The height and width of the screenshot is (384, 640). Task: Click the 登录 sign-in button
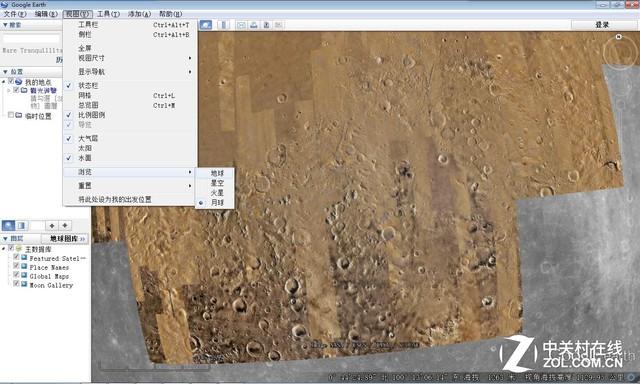point(602,25)
